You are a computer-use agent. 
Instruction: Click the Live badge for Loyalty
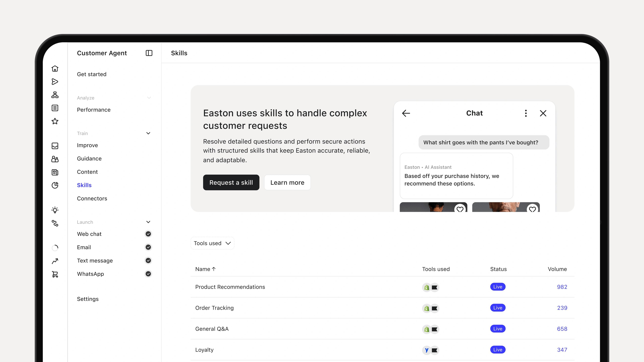pos(498,350)
